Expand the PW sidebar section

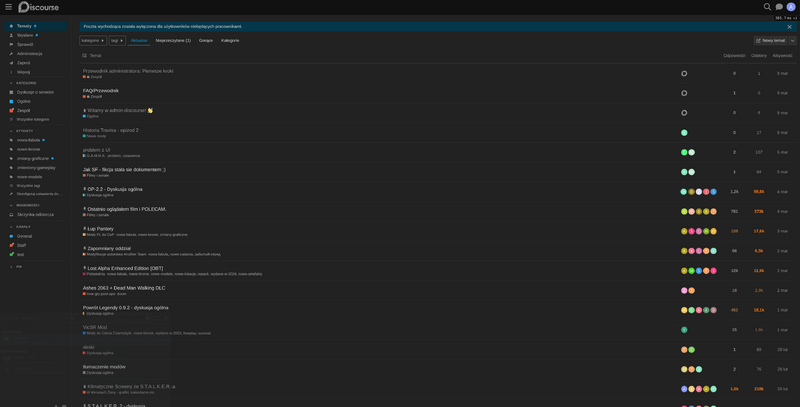(18, 267)
